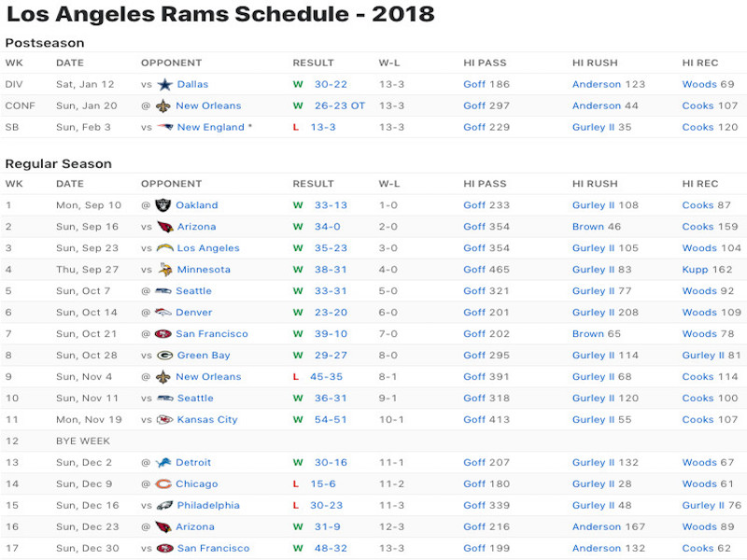
Task: Click the Dallas Cowboys star logo
Action: (x=165, y=84)
